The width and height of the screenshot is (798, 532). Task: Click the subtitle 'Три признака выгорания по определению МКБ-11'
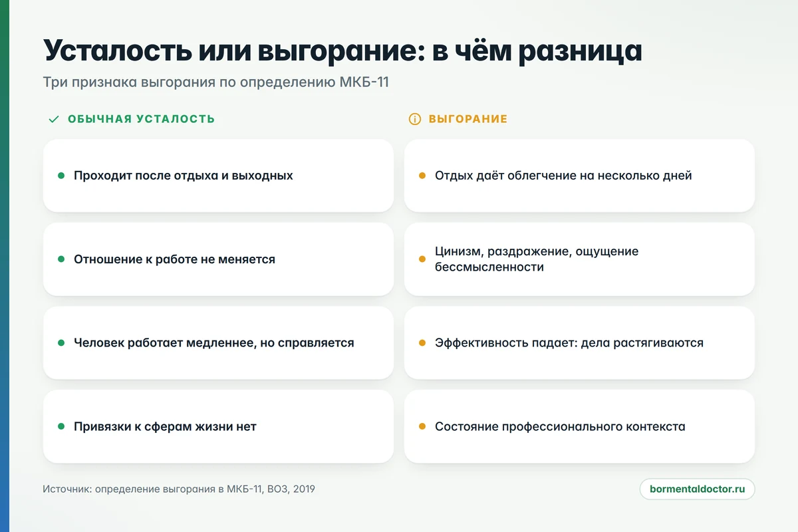pos(215,83)
